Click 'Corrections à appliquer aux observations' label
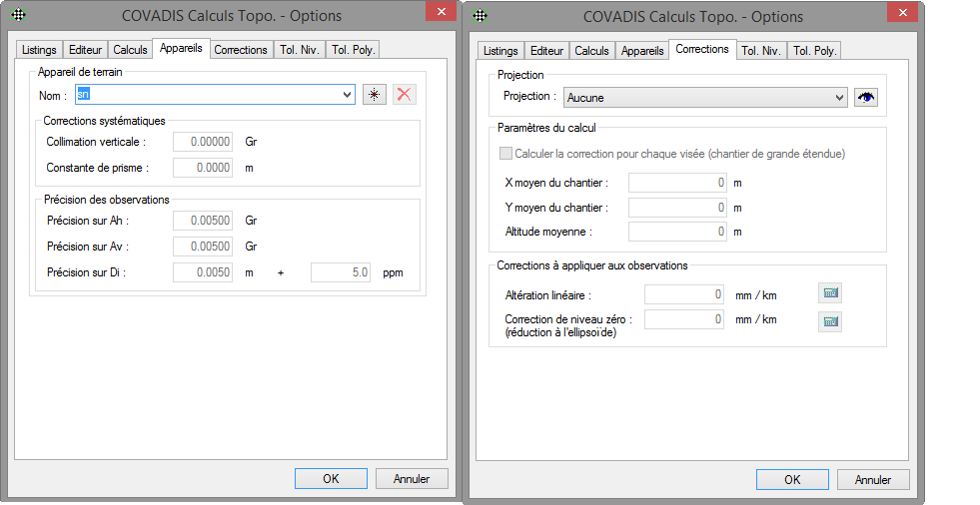The height and width of the screenshot is (505, 980). [591, 265]
